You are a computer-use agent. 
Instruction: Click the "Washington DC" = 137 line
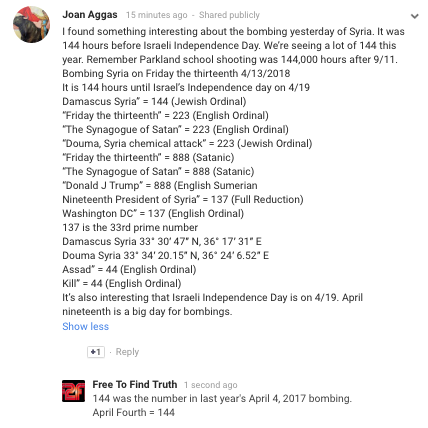pos(153,213)
